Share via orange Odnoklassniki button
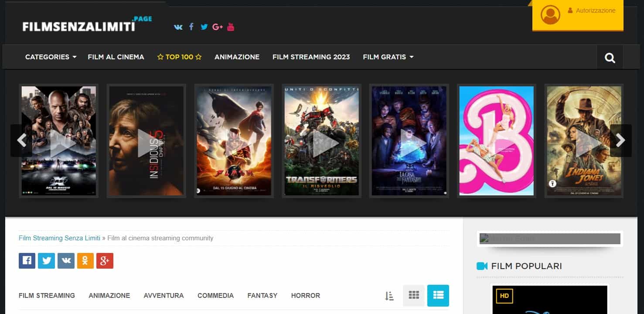This screenshot has width=644, height=314. coord(85,260)
